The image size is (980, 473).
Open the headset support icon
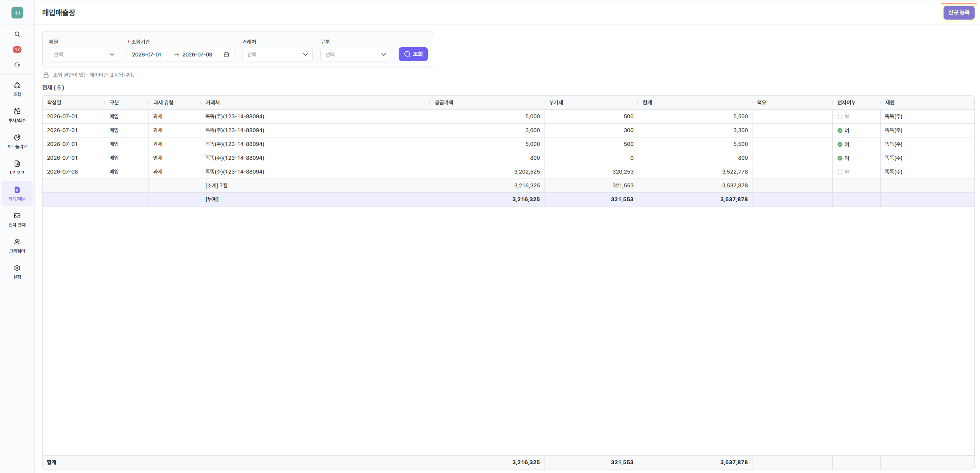tap(17, 65)
